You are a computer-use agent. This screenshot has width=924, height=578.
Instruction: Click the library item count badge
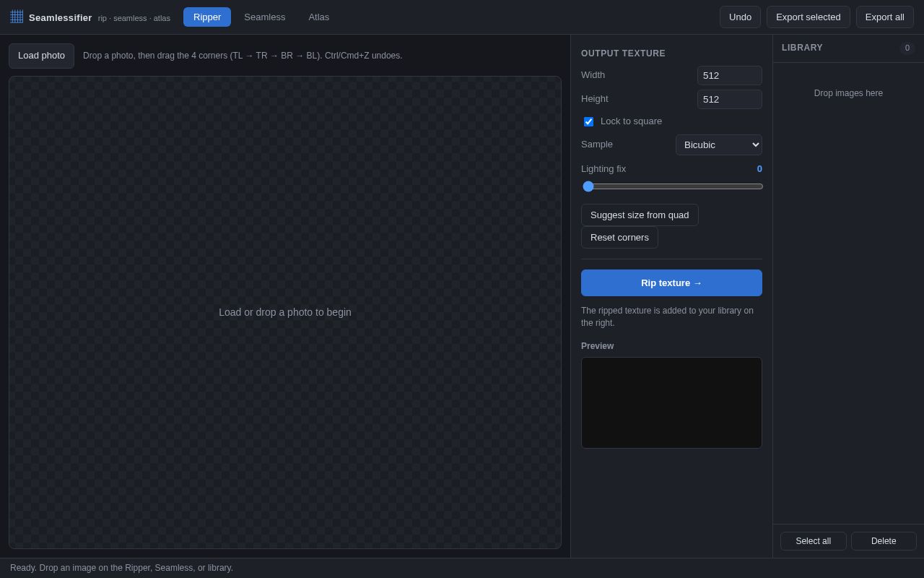click(x=907, y=48)
